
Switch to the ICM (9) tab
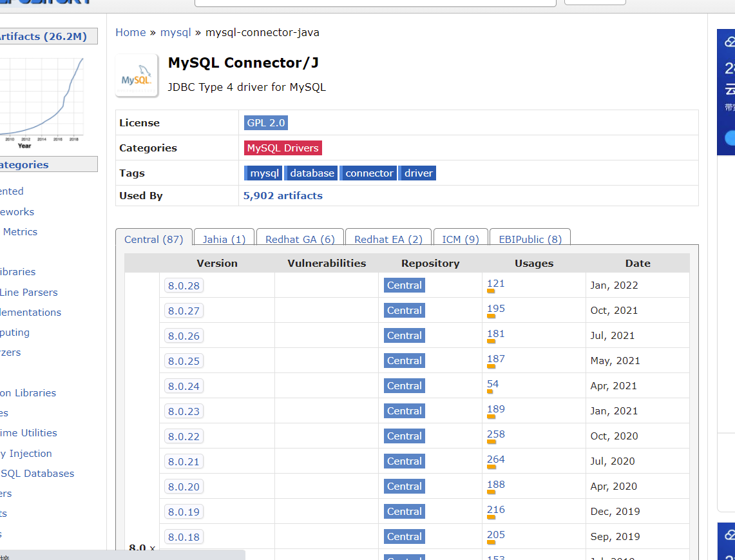pos(461,238)
